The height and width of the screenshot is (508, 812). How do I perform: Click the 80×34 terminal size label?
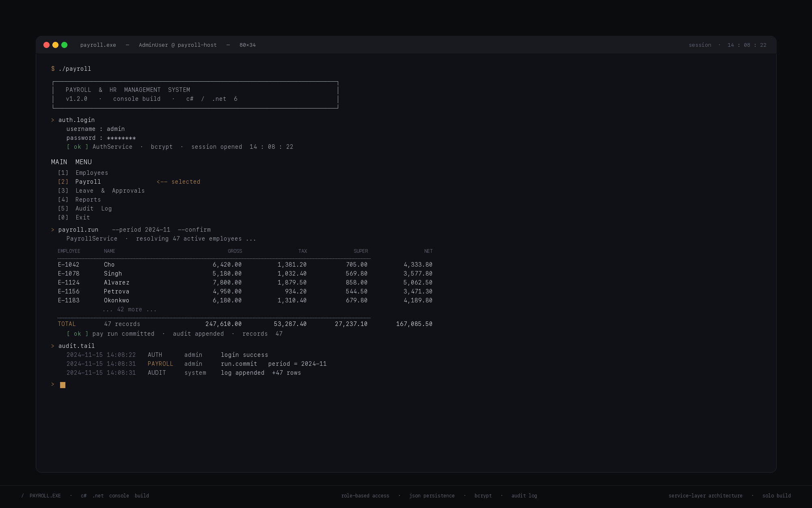point(248,45)
